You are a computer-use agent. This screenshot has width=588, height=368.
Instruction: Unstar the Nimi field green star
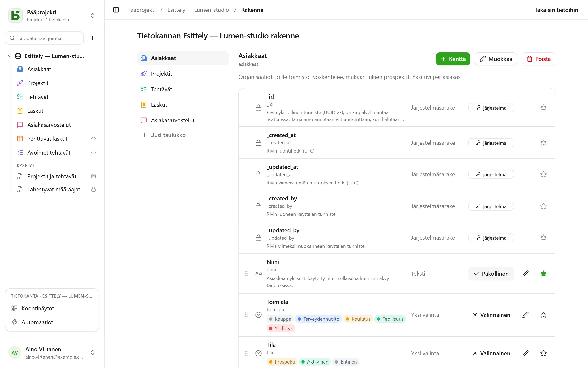click(x=543, y=274)
